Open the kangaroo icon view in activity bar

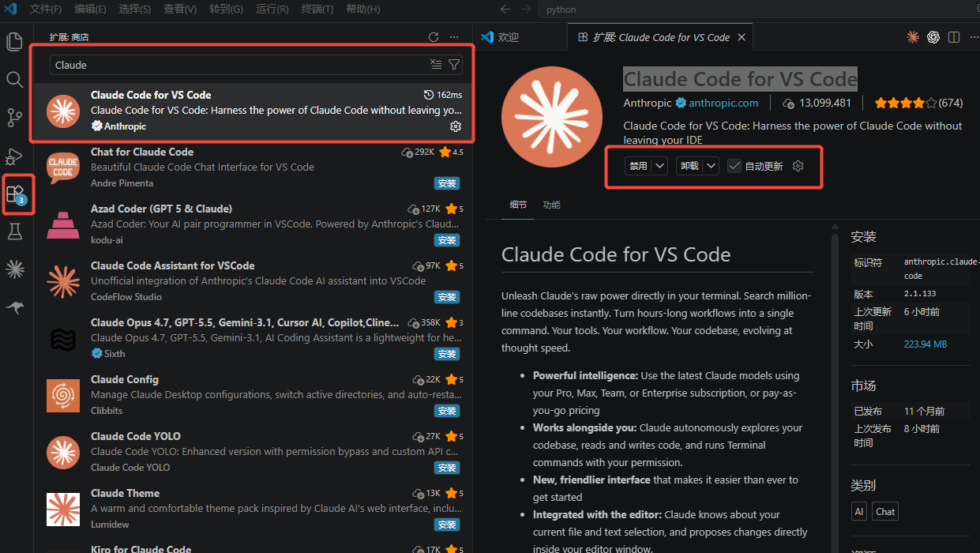pos(14,307)
